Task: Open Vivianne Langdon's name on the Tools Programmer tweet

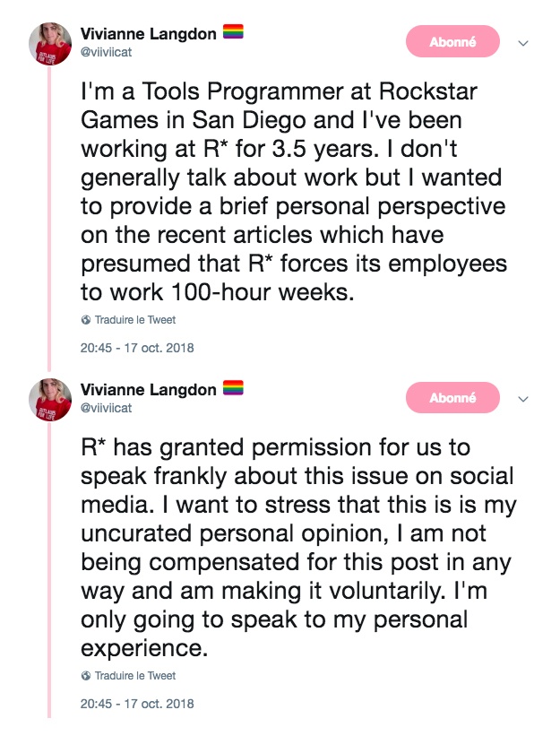Action: [x=148, y=34]
